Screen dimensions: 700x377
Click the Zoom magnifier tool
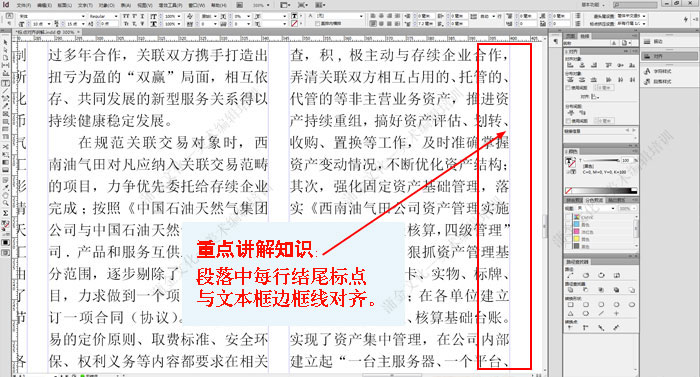[5, 203]
